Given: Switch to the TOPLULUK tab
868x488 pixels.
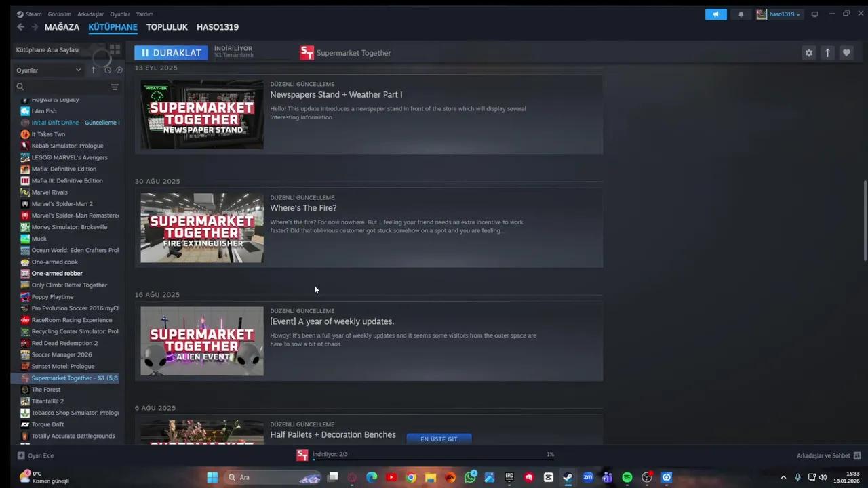Looking at the screenshot, I should coord(167,27).
